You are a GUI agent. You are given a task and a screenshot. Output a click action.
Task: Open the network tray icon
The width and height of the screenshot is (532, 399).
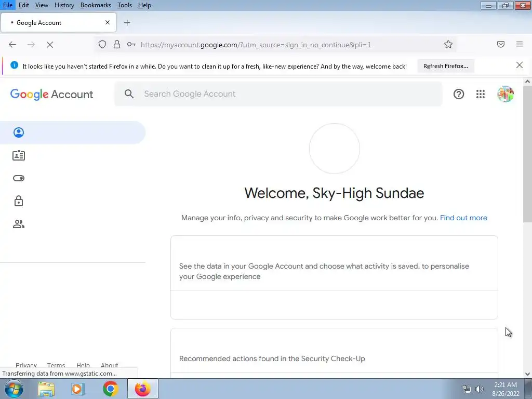467,389
